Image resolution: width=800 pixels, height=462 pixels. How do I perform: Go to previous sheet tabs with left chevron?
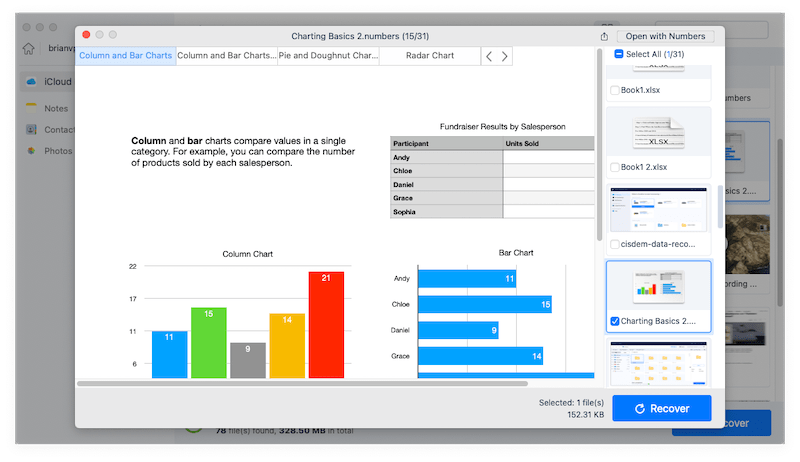pyautogui.click(x=489, y=56)
